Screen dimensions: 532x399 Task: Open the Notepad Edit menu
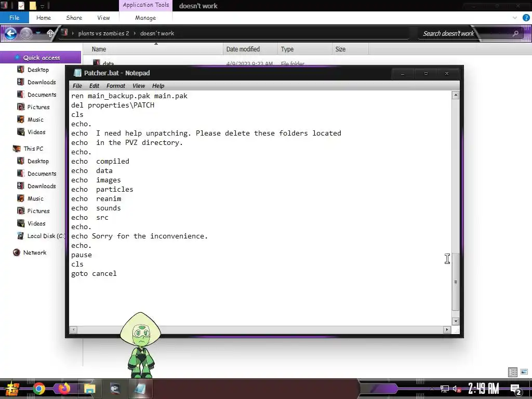[94, 86]
